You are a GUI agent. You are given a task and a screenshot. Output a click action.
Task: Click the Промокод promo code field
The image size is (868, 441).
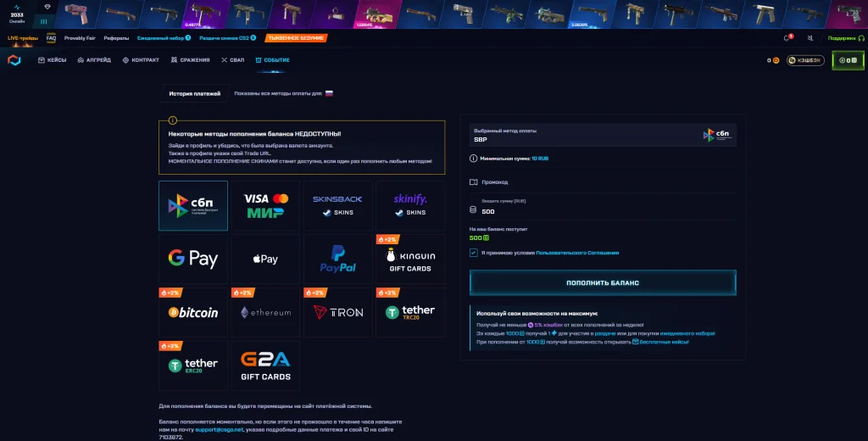click(x=603, y=181)
